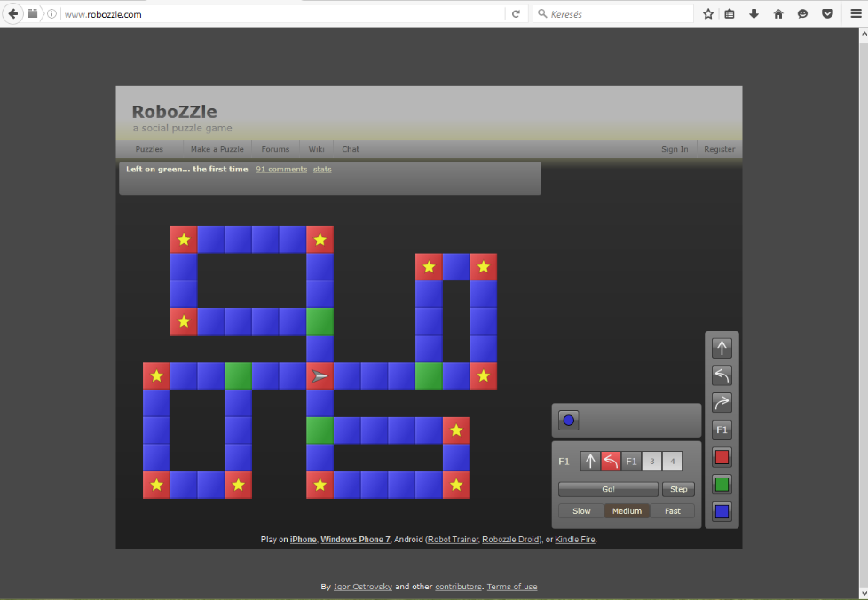The height and width of the screenshot is (600, 868).
Task: Select the move forward arrow command
Action: coord(722,348)
